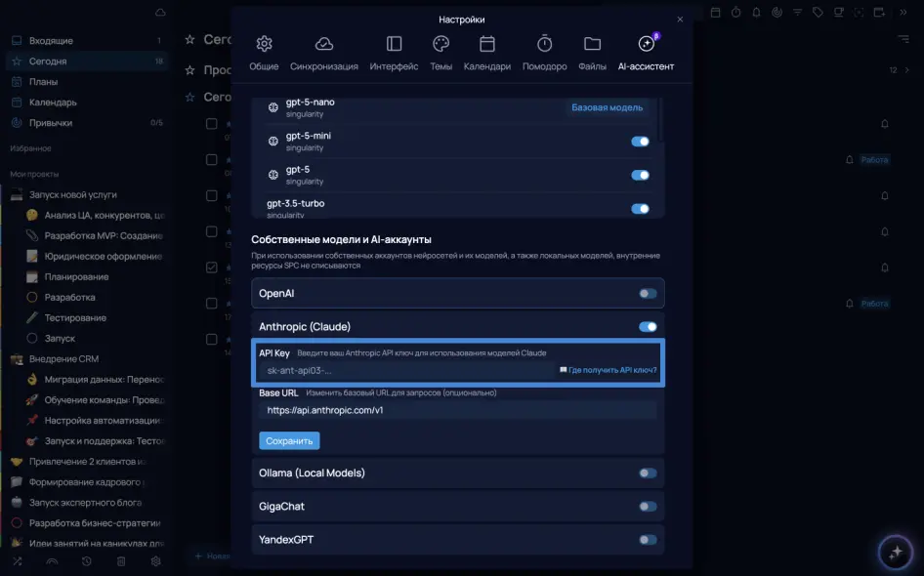Enable the GigaChat toggle switch
924x576 pixels.
coord(648,507)
